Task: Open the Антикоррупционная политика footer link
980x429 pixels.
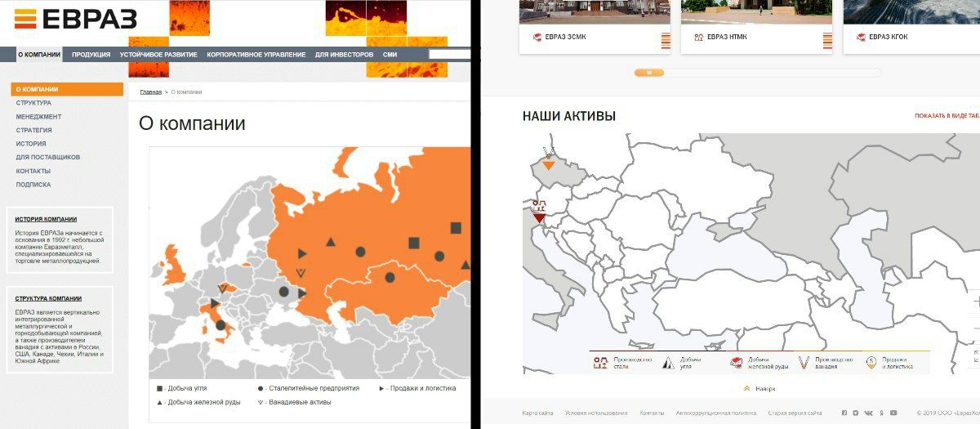Action: coord(716,413)
